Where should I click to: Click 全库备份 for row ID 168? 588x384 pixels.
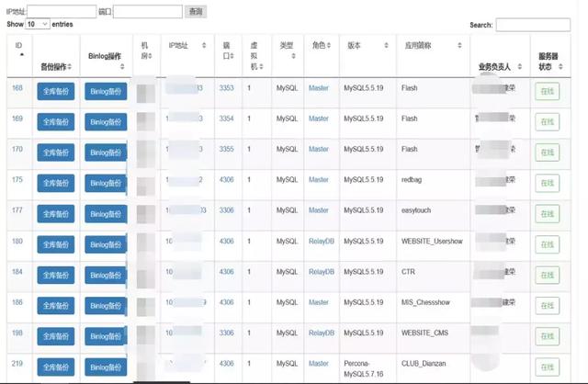coord(55,91)
